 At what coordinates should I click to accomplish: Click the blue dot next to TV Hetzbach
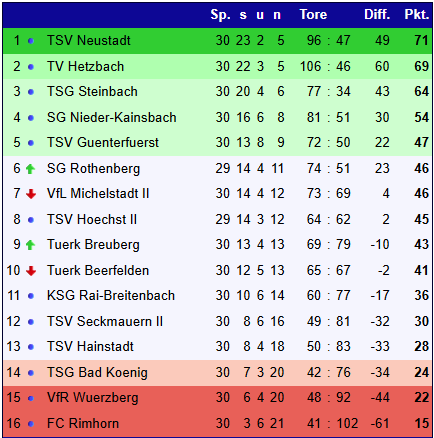click(x=31, y=67)
